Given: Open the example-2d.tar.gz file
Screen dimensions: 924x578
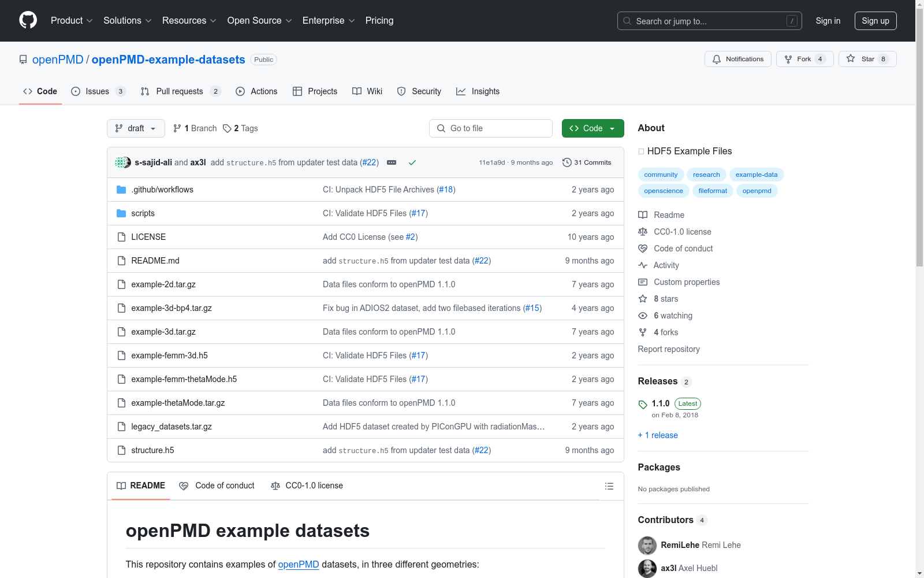Looking at the screenshot, I should pyautogui.click(x=163, y=284).
